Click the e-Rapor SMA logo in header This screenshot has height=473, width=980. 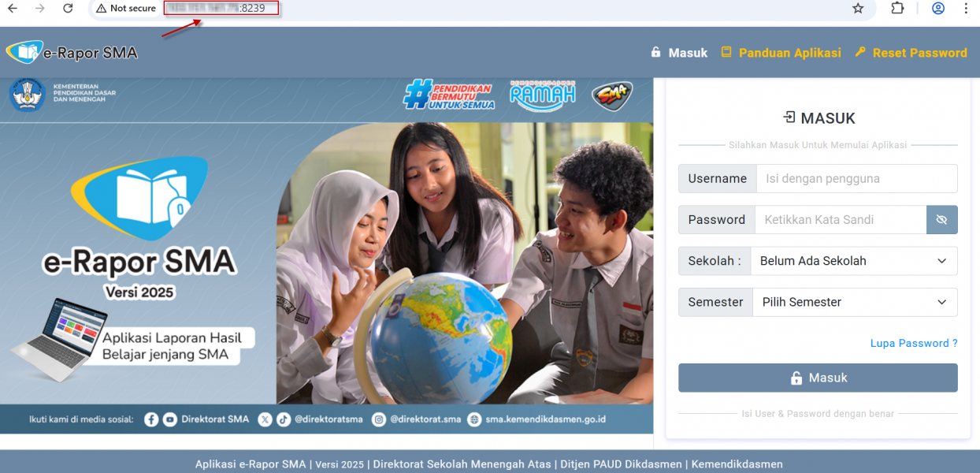tap(72, 53)
